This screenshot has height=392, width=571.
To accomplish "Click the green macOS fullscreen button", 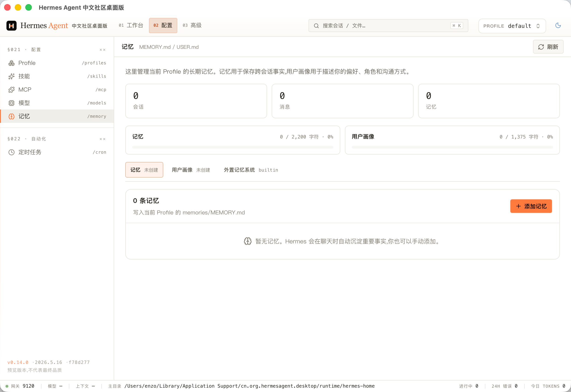I will pyautogui.click(x=29, y=8).
